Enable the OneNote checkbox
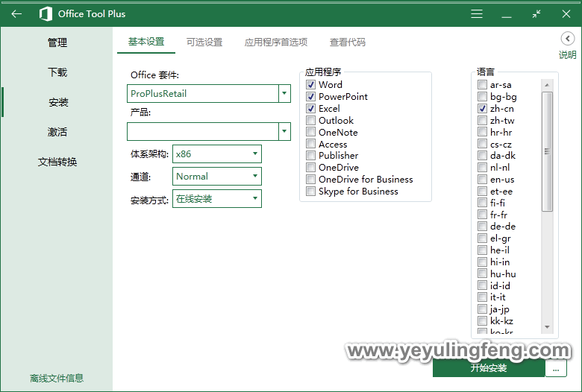Screen dimensions: 582x392 coord(310,132)
